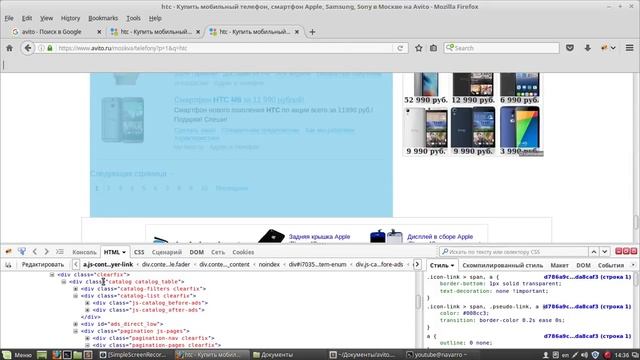The image size is (640, 360).
Task: Expand div id="ads_direct_low" node
Action: (76, 324)
